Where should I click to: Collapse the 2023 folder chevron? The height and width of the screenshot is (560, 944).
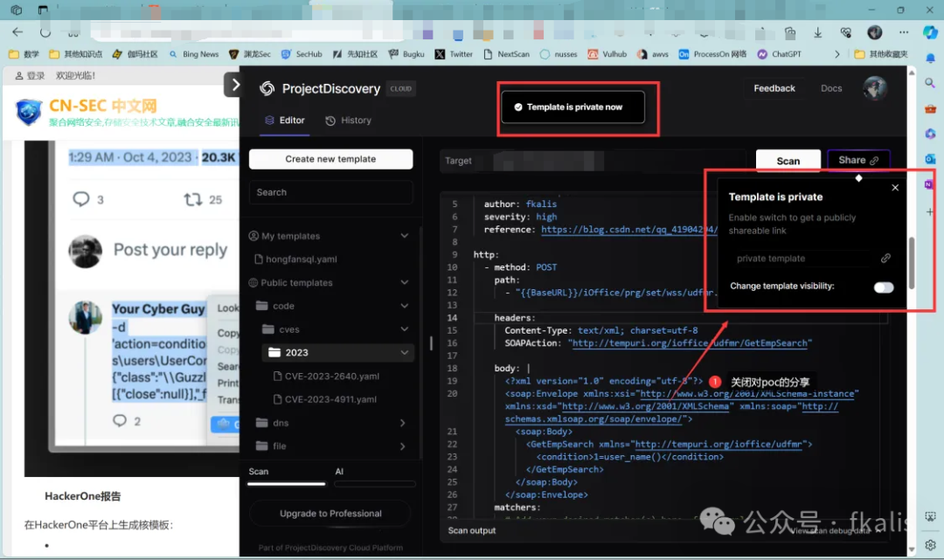point(404,353)
